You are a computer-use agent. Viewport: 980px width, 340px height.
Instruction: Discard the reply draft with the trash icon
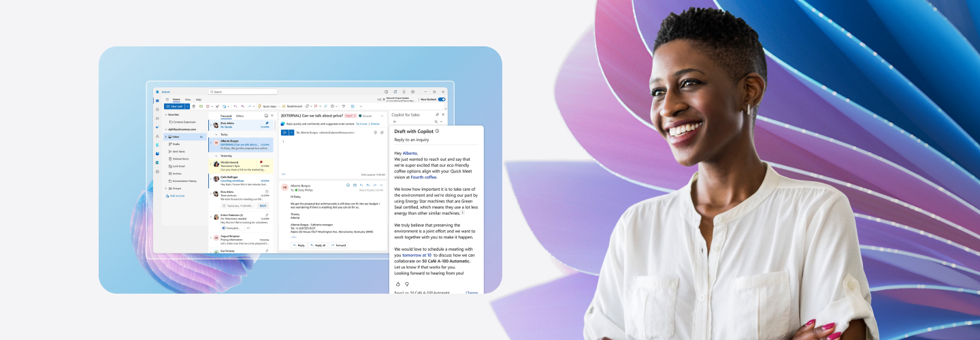tap(375, 132)
